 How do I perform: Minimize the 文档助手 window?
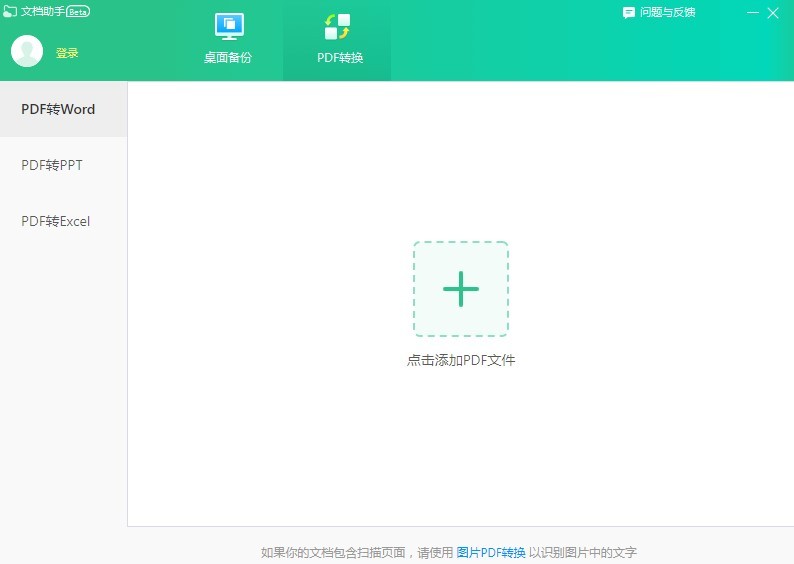(752, 13)
